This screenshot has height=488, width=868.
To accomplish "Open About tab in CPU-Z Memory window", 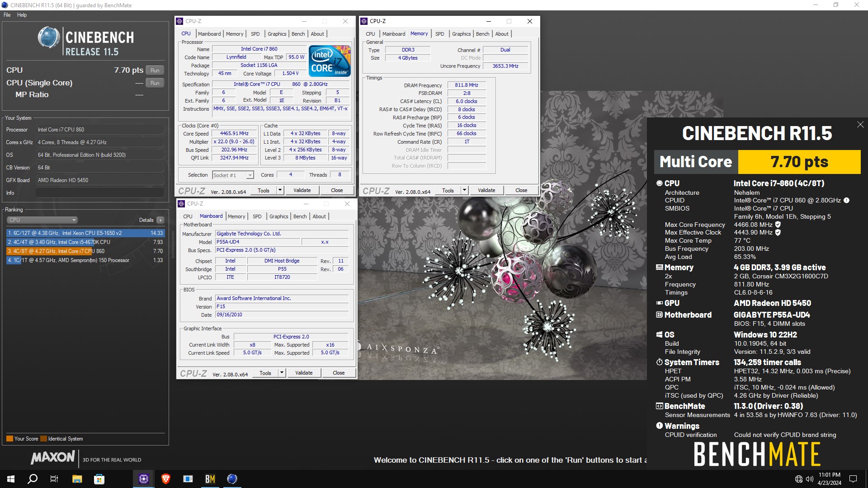I will [502, 34].
